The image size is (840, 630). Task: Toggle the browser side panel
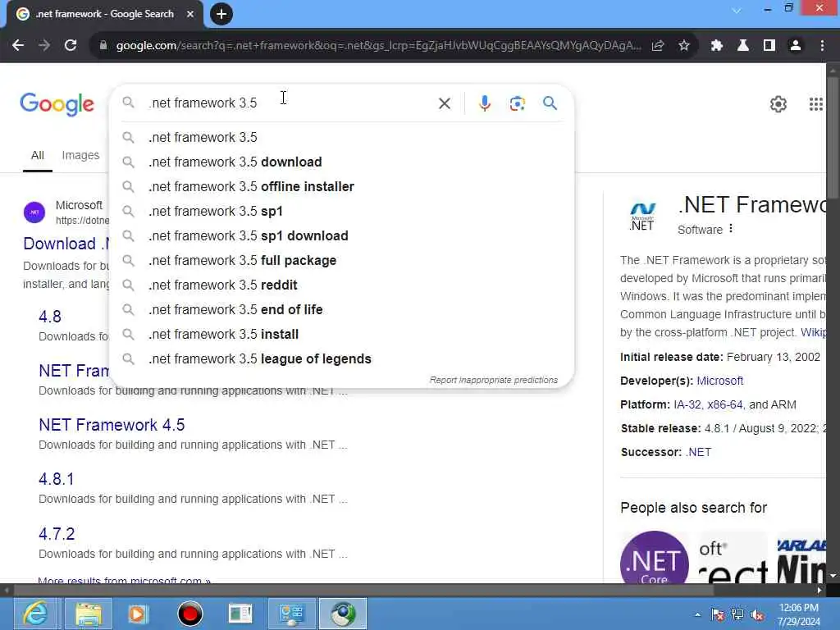tap(769, 46)
